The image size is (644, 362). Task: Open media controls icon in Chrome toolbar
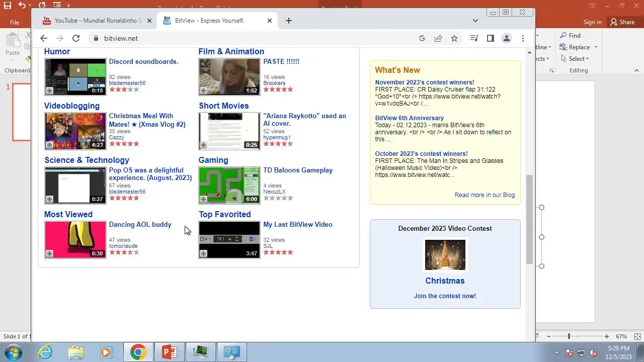[474, 38]
